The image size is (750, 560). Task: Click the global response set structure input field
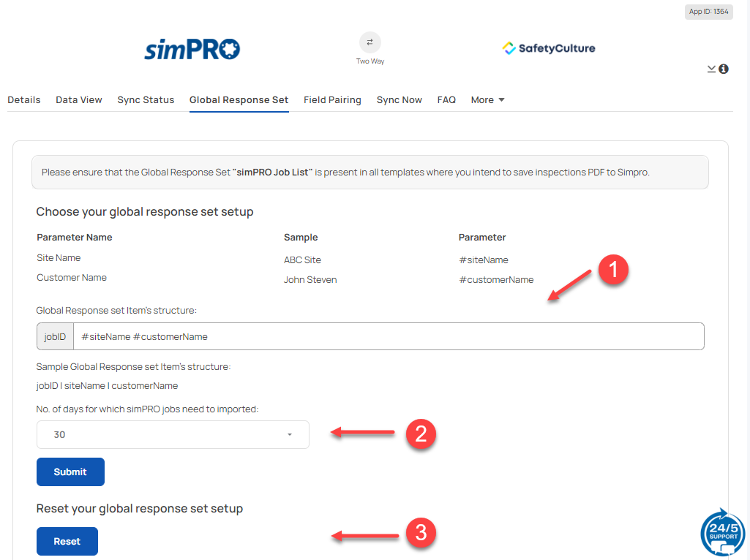[366, 336]
